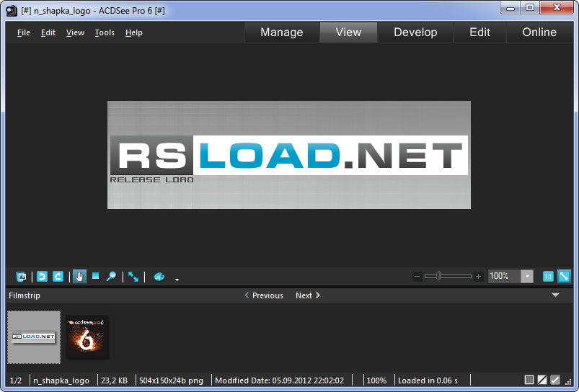Select the Hand pan tool
The width and height of the screenshot is (579, 392).
tap(79, 277)
